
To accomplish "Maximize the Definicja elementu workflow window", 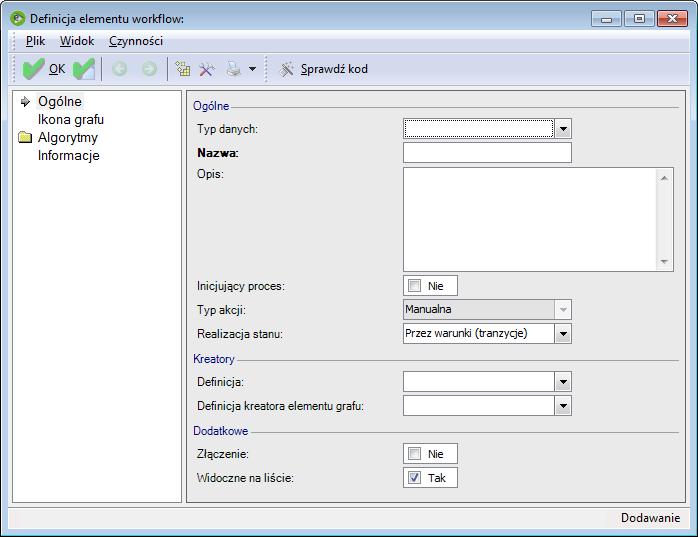I will (x=639, y=19).
